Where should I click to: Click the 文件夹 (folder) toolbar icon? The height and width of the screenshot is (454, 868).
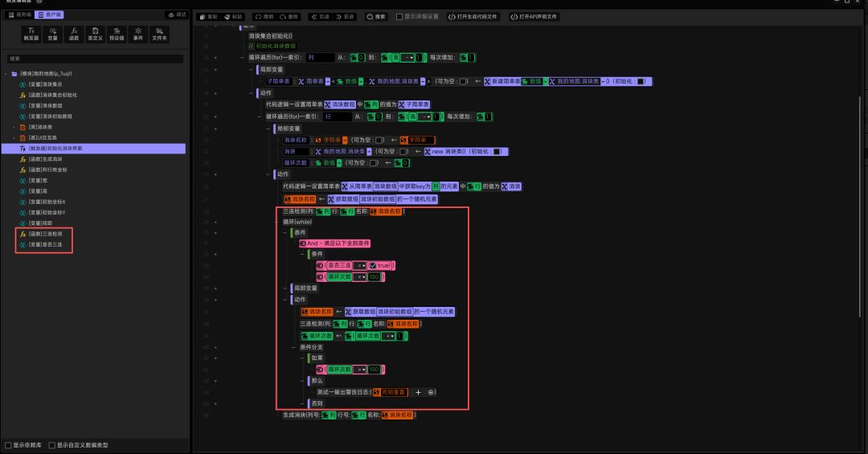(x=159, y=34)
